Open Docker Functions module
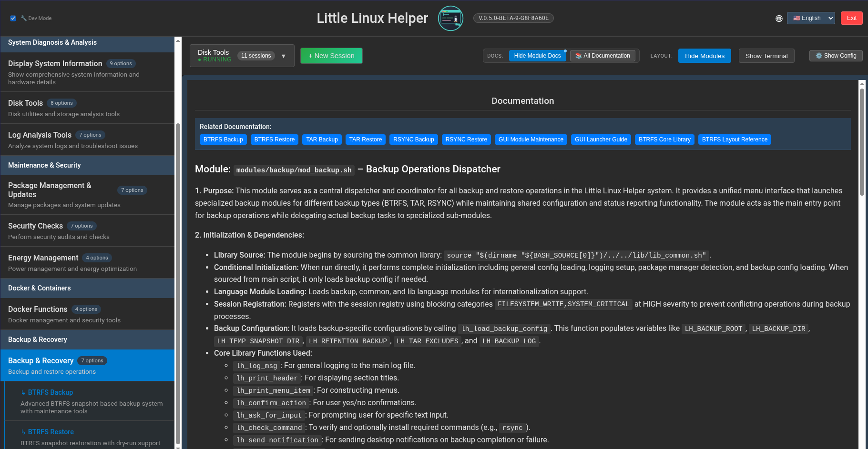 pyautogui.click(x=87, y=314)
